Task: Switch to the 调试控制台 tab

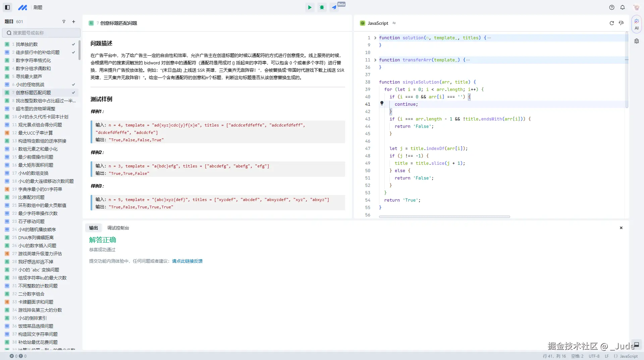Action: pyautogui.click(x=118, y=228)
